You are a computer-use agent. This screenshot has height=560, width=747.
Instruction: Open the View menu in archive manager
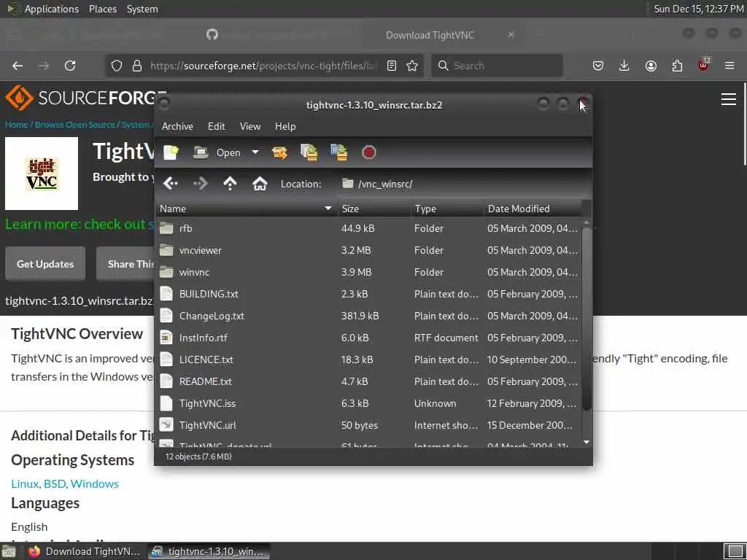tap(250, 126)
